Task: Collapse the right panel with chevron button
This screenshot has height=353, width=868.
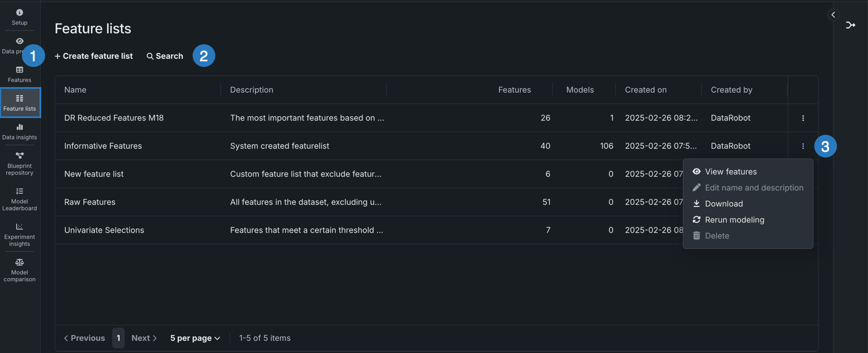Action: (833, 15)
